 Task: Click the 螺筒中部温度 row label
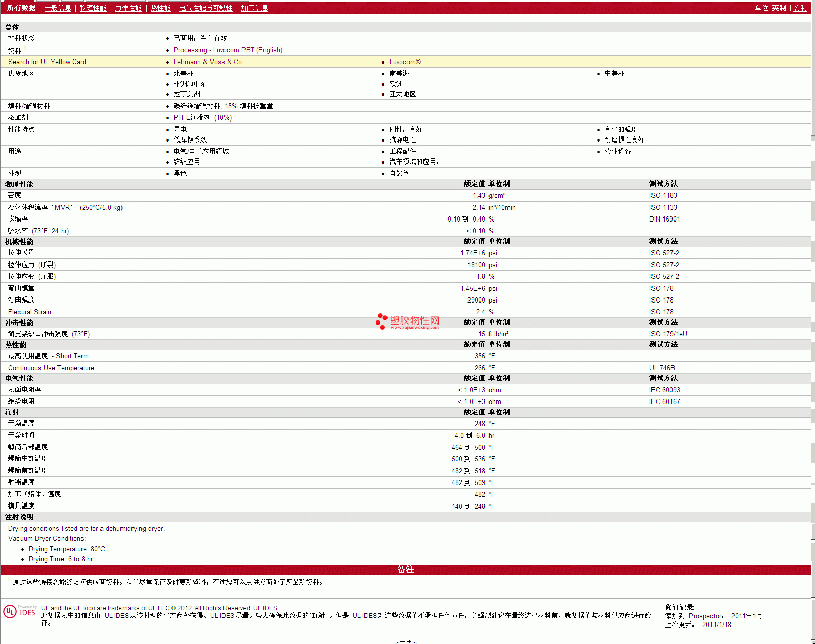(28, 459)
